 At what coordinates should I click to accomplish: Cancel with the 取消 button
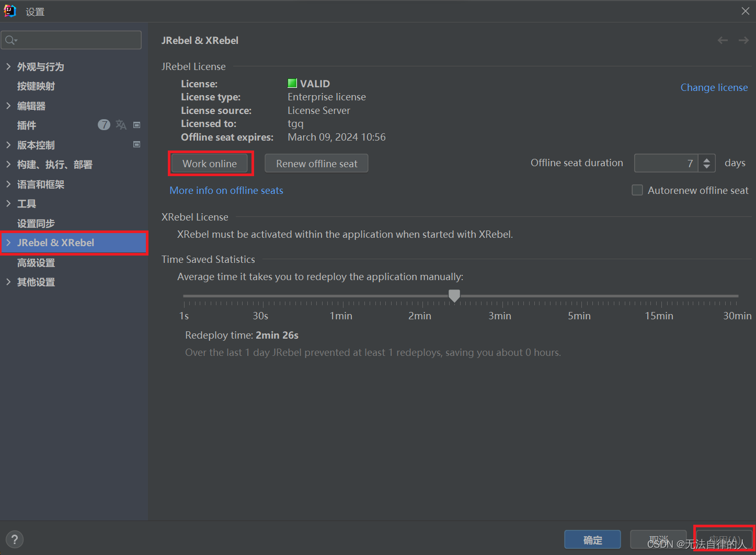[659, 539]
